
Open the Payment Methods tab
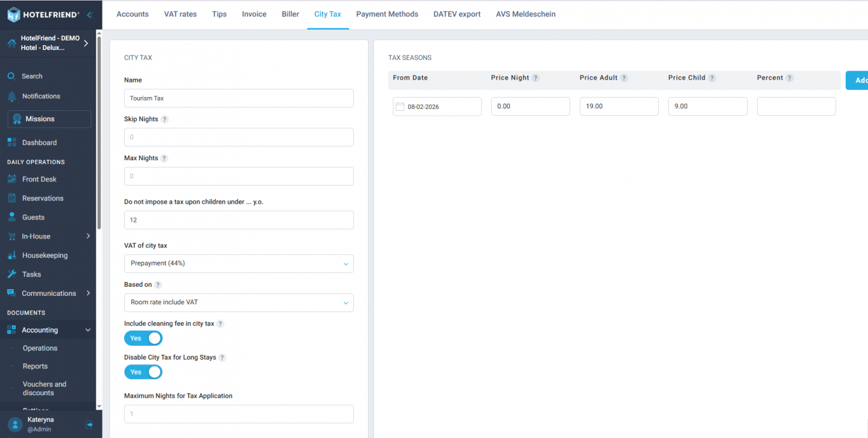point(387,14)
